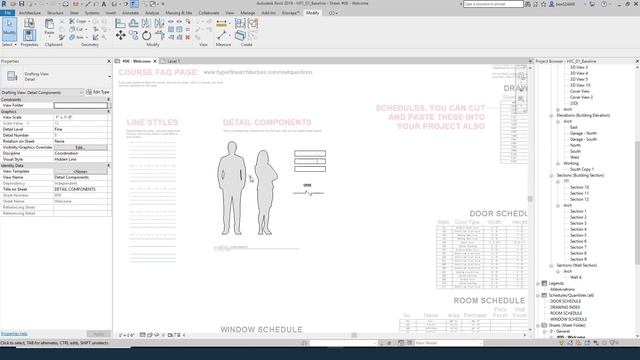Viewport: 640px width, 360px height.
Task: Click the Mirror Pick Axis icon
Action: 146,23
